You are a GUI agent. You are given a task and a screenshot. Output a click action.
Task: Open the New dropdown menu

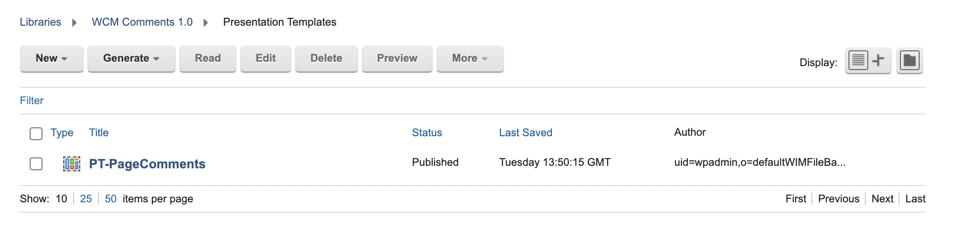click(x=51, y=58)
